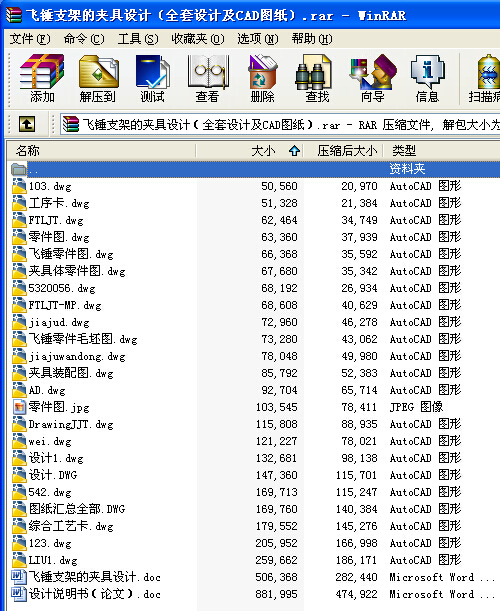Open the 帮助(H) menu
The width and height of the screenshot is (500, 611).
click(x=312, y=39)
